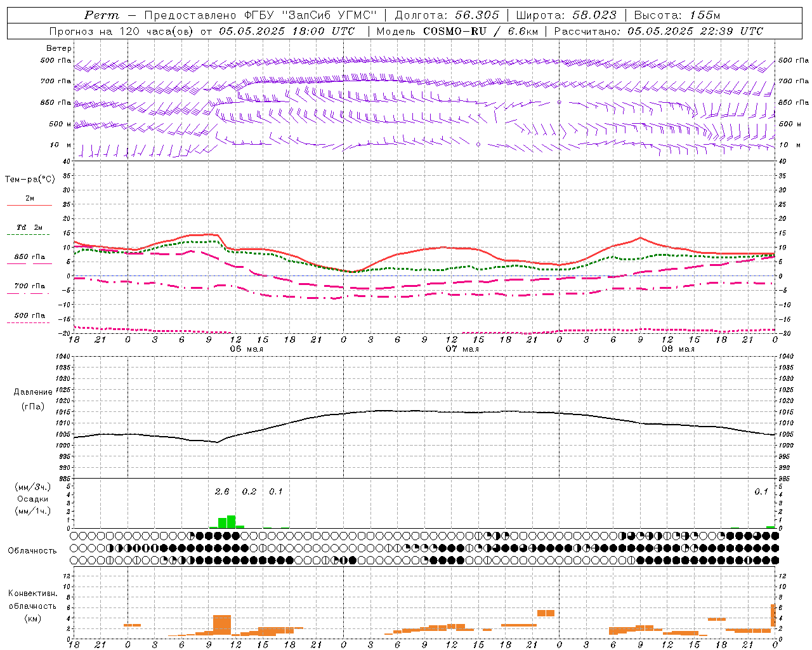The width and height of the screenshot is (812, 650).
Task: Click the latitude value "Широта: 58.023"
Action: point(566,15)
